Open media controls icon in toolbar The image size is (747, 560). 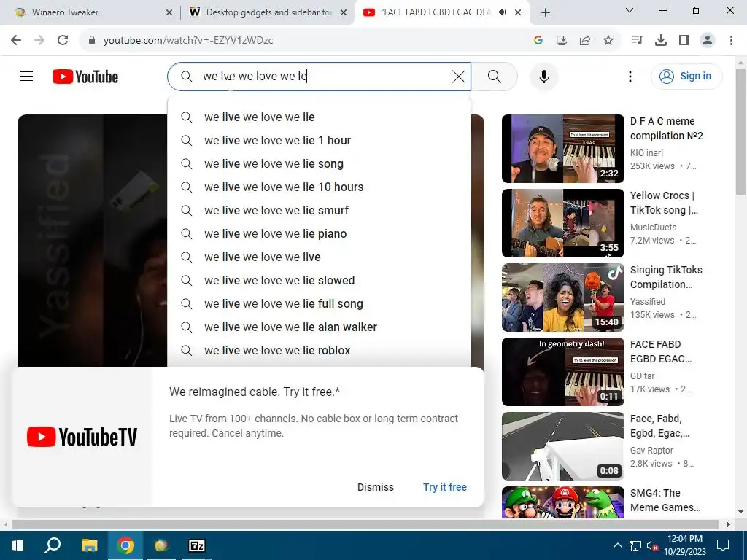[x=637, y=40]
